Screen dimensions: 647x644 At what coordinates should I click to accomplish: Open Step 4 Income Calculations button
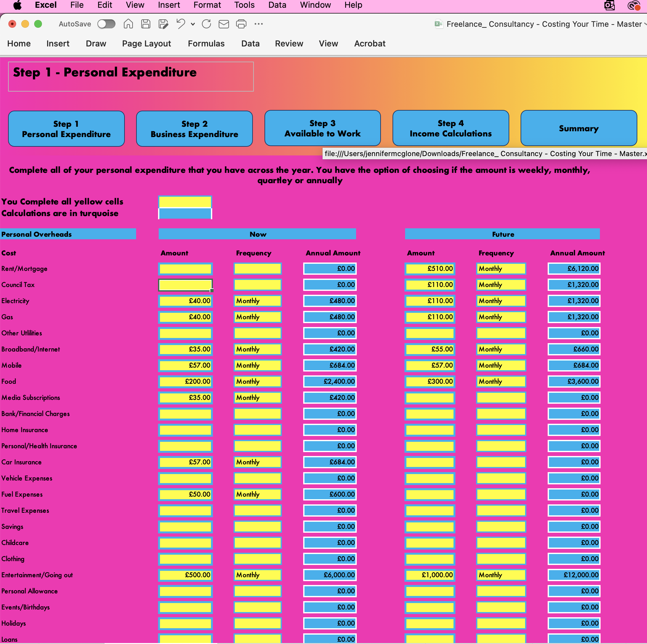coord(451,128)
